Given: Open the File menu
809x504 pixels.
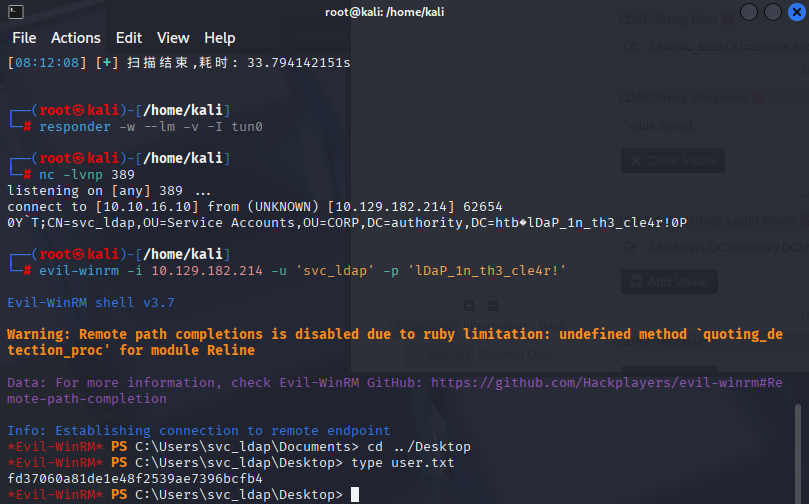Looking at the screenshot, I should pyautogui.click(x=24, y=38).
